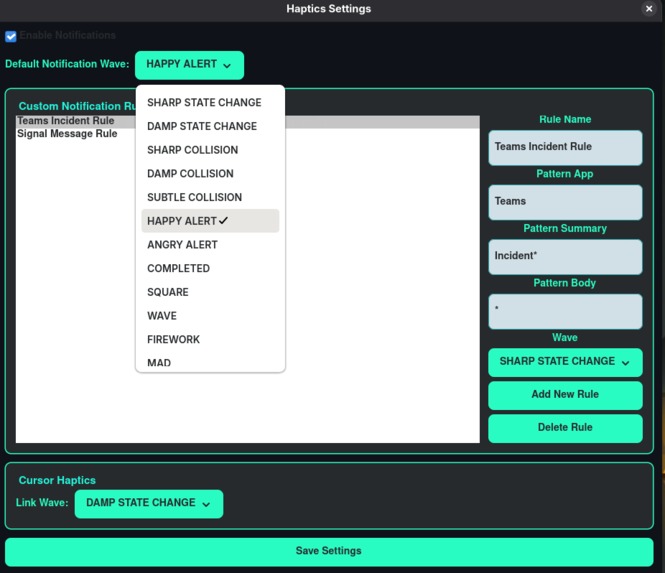Viewport: 665px width, 573px height.
Task: Choose WAVE option in dropdown list
Action: [x=210, y=316]
